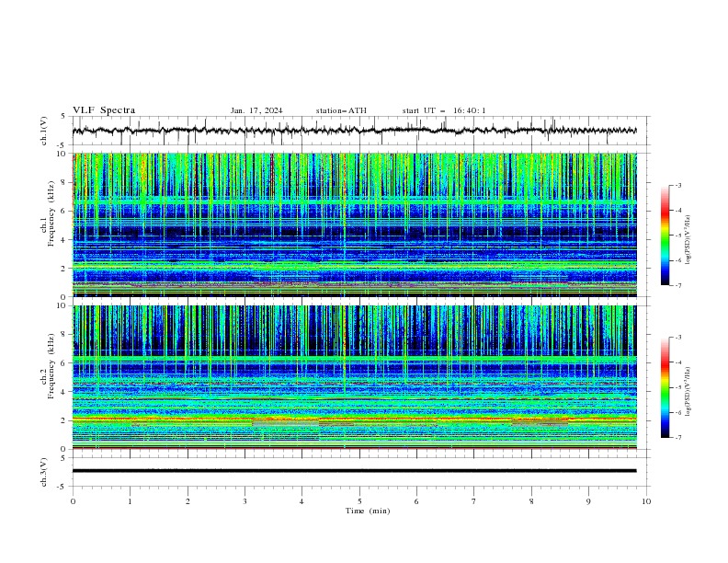The width and height of the screenshot is (728, 563).
Task: Click the "station=ATH" label
Action: [341, 110]
